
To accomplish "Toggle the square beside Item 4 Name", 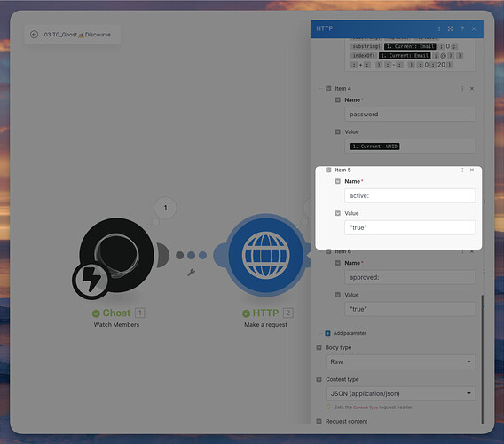I will (337, 99).
